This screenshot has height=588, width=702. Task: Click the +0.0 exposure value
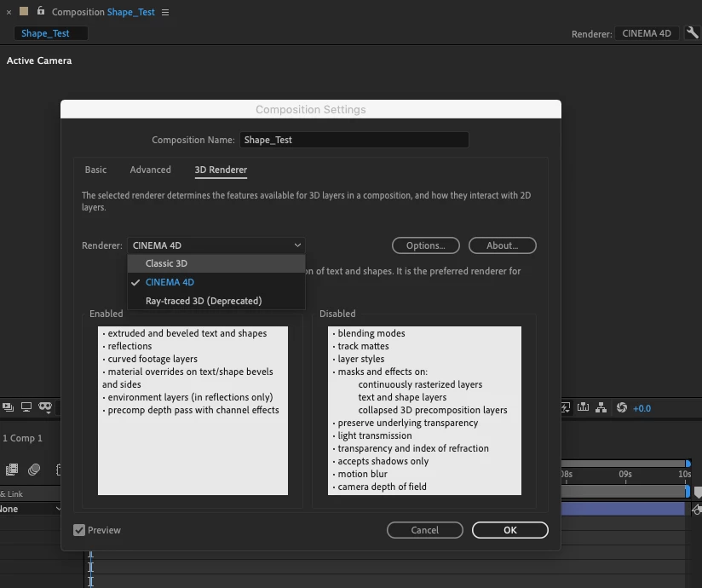[642, 408]
